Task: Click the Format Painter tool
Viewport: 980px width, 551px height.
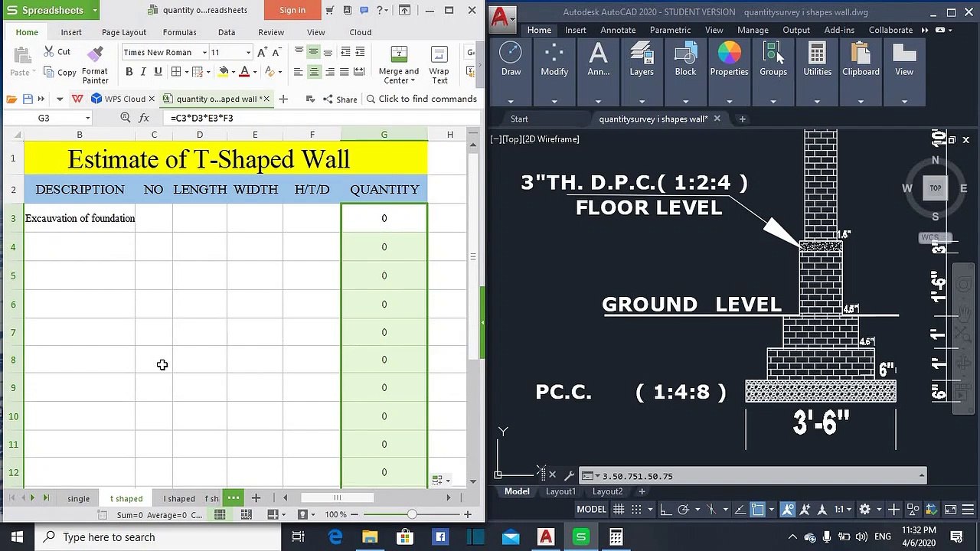Action: (95, 64)
